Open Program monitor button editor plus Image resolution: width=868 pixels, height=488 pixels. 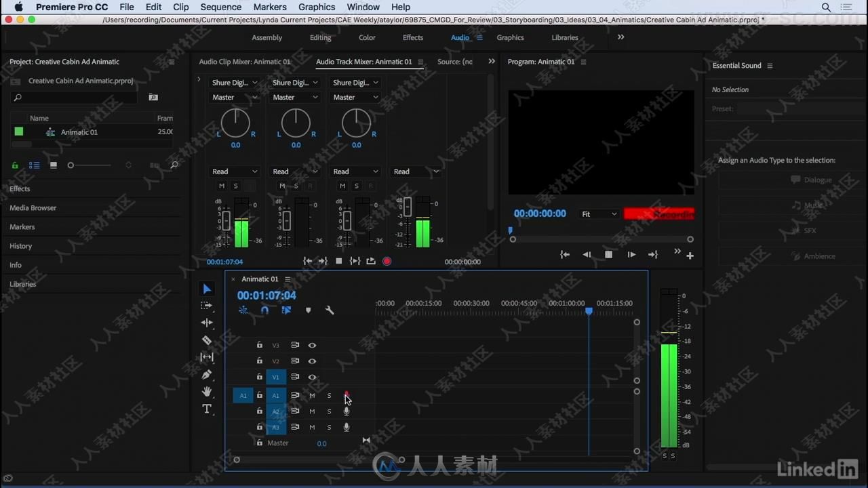click(690, 256)
